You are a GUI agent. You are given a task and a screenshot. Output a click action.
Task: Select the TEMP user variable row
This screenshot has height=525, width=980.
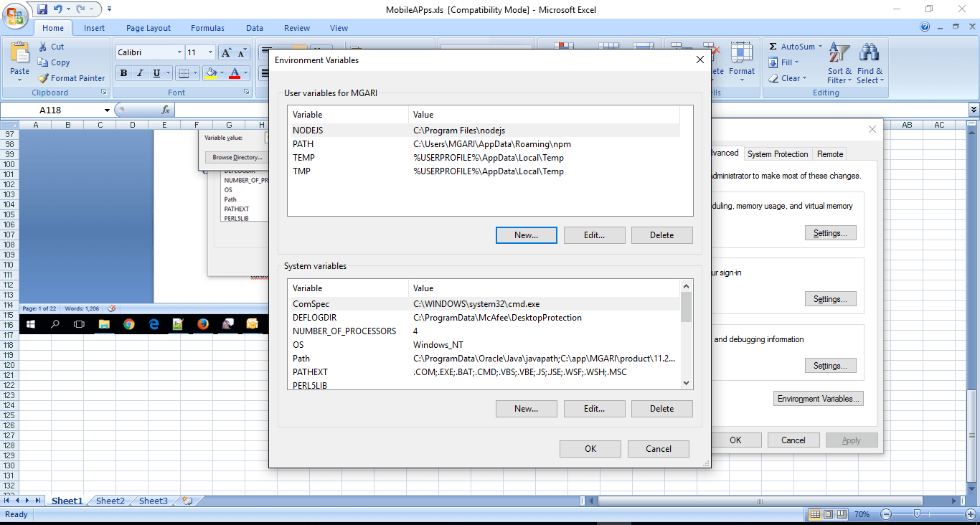(484, 158)
